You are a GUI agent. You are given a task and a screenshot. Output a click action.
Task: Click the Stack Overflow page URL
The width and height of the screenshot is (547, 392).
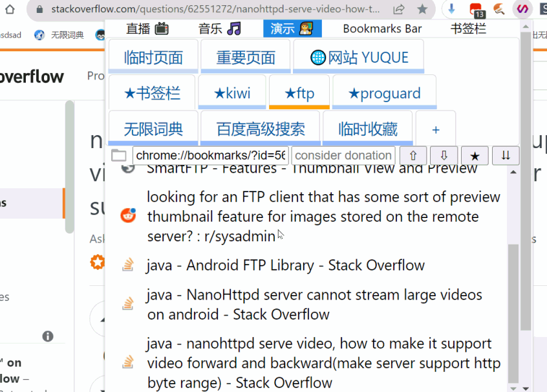215,9
